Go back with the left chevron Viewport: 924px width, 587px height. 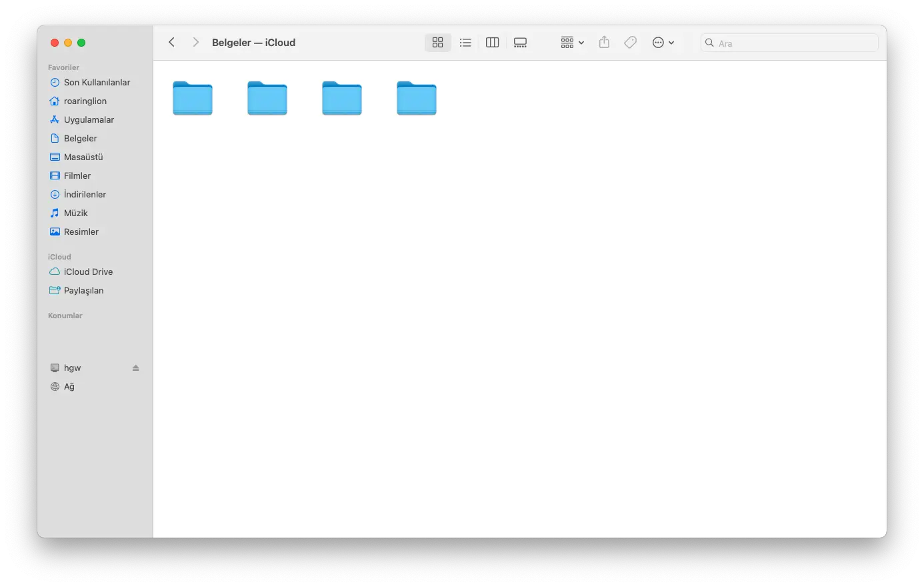coord(171,42)
